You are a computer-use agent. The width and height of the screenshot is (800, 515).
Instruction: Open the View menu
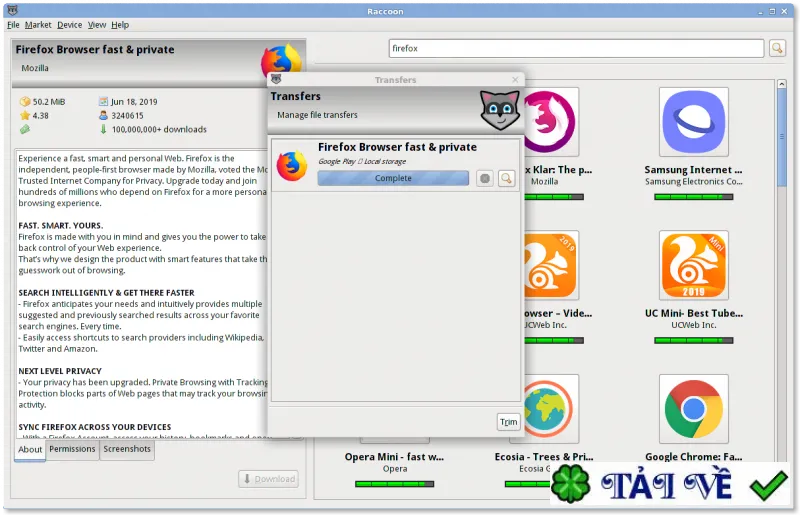[x=96, y=24]
